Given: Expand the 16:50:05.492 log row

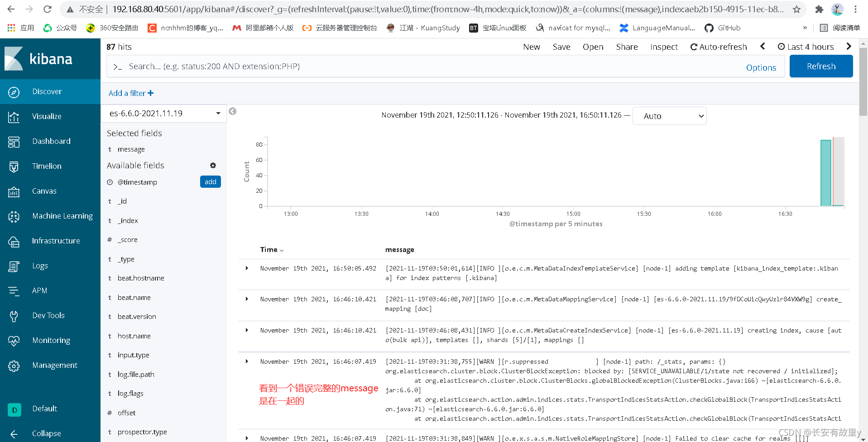Looking at the screenshot, I should 247,268.
